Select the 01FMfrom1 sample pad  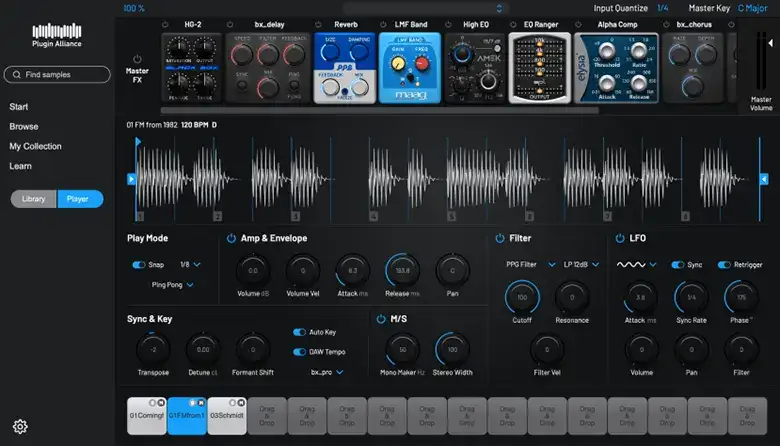[x=187, y=416]
